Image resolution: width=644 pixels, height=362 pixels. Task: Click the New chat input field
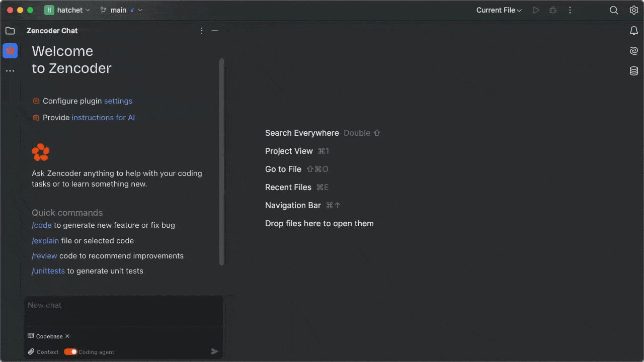pyautogui.click(x=123, y=310)
